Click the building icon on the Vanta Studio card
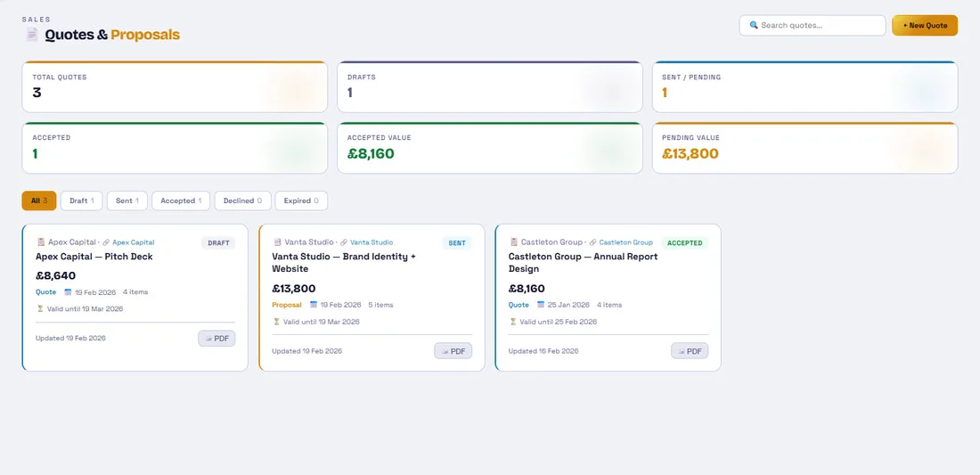Screen dimensions: 980x475 (277, 242)
